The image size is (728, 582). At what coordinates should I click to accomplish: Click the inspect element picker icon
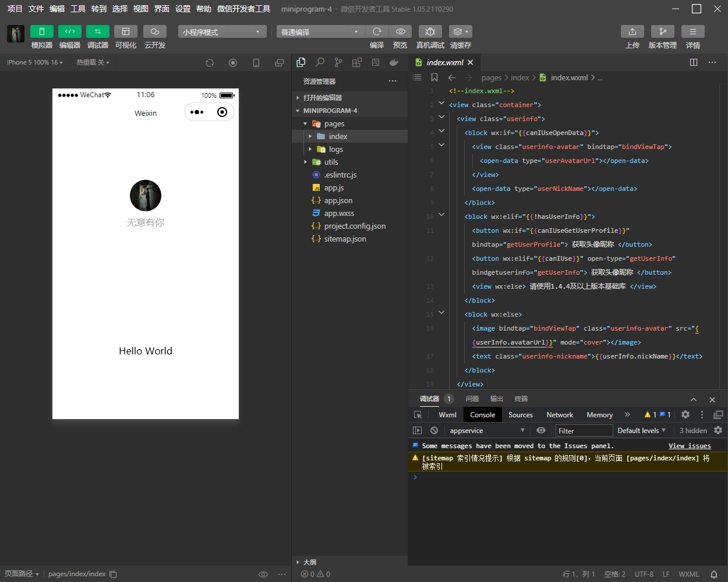[x=418, y=414]
